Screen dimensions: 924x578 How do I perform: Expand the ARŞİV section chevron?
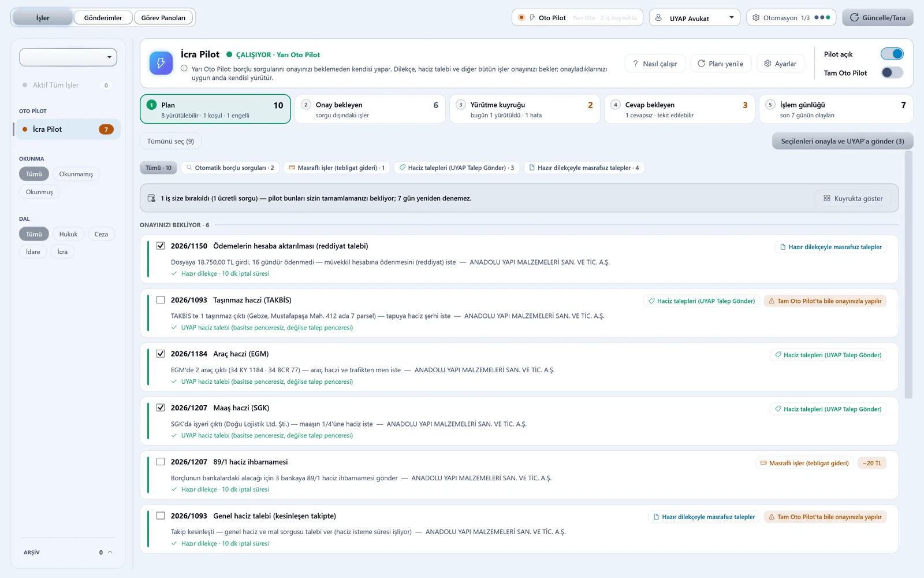pos(110,552)
